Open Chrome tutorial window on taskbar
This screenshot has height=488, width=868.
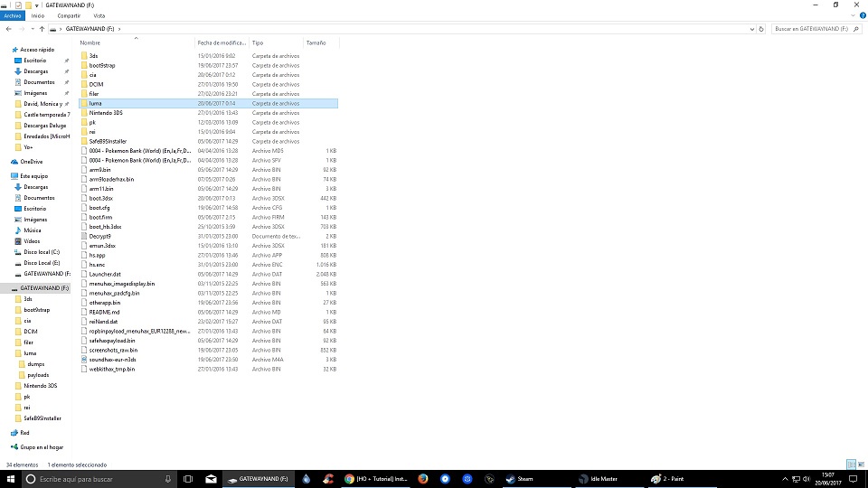pyautogui.click(x=376, y=479)
